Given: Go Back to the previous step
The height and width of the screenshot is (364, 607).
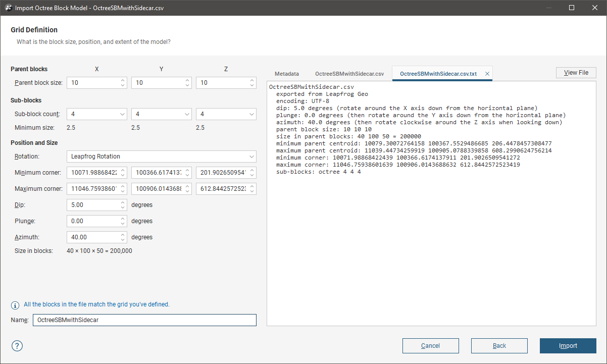Looking at the screenshot, I should (499, 346).
